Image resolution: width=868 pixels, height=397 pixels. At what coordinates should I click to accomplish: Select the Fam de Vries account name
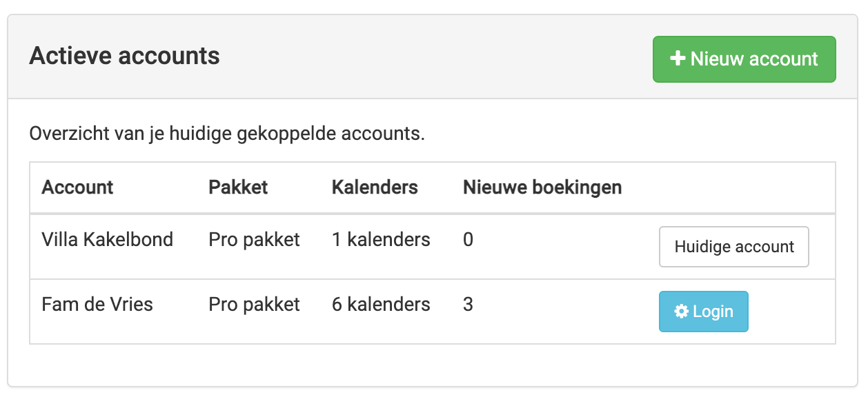point(97,305)
